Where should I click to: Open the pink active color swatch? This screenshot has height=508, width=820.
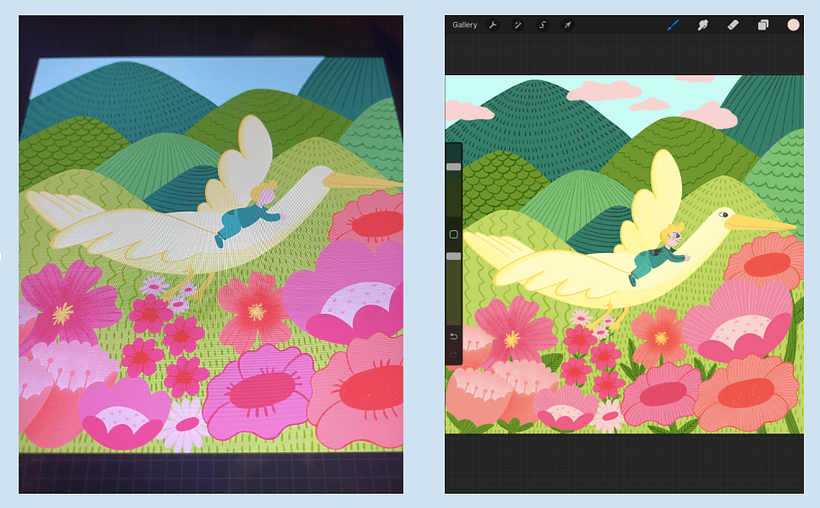[793, 25]
